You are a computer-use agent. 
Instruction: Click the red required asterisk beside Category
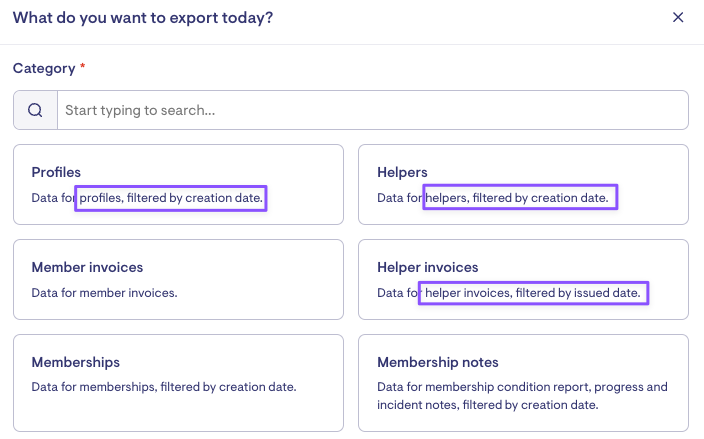(x=83, y=67)
